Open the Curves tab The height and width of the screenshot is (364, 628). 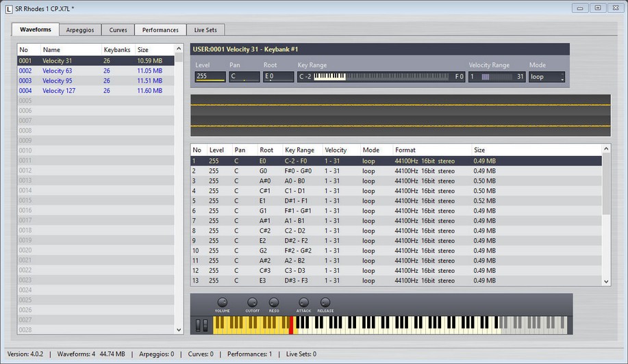pos(118,30)
